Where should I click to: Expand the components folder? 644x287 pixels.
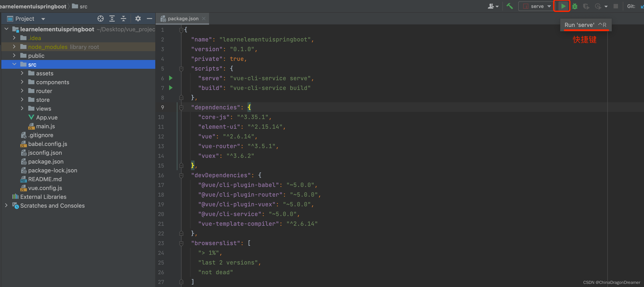[x=22, y=82]
